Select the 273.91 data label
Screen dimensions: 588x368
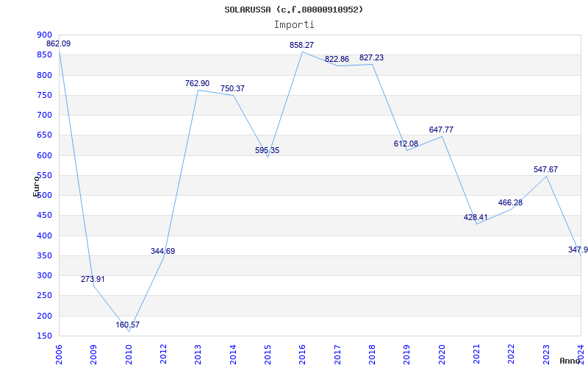93,280
